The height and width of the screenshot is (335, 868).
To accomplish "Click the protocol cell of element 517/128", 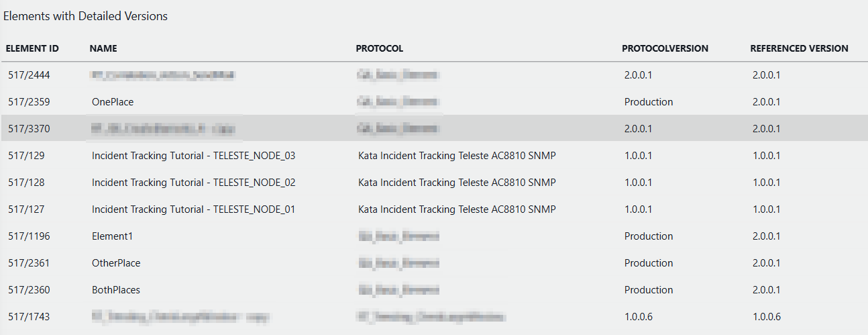I will tap(457, 183).
